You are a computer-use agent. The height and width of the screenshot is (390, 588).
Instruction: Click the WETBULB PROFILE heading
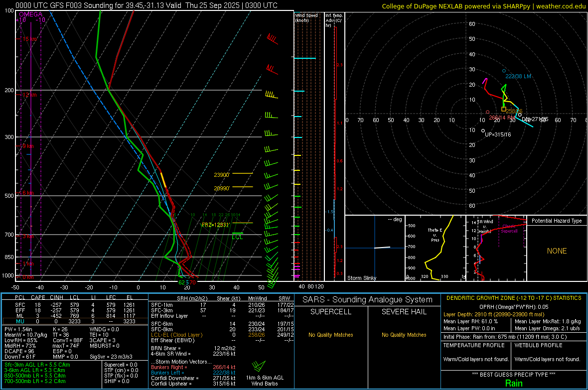click(x=538, y=345)
